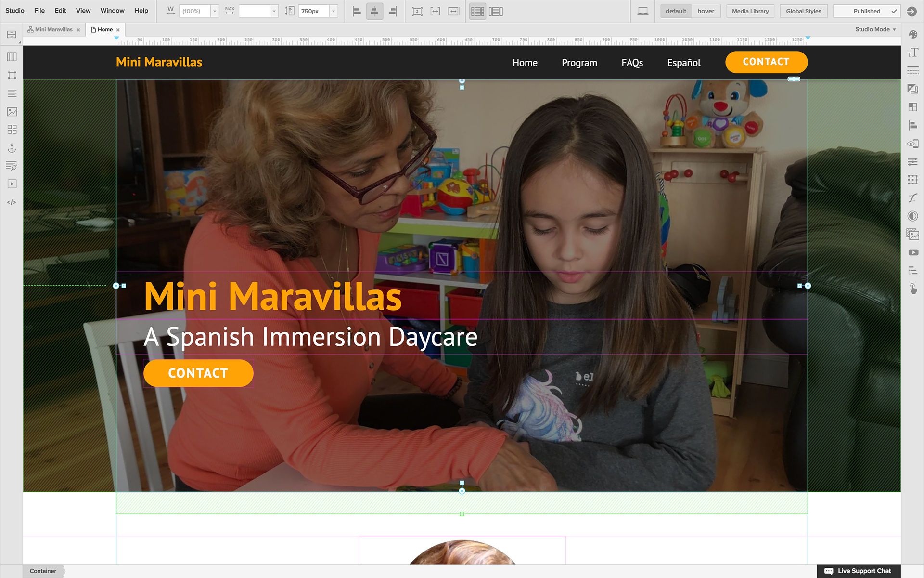
Task: Switch to default state
Action: (x=676, y=11)
